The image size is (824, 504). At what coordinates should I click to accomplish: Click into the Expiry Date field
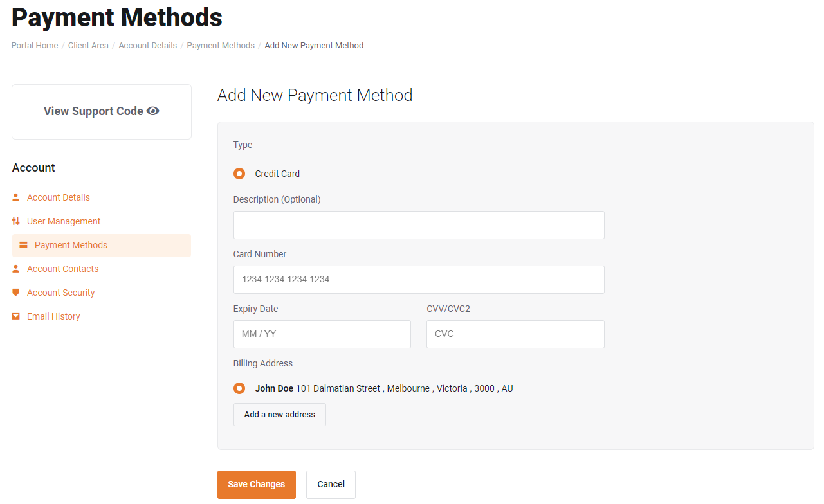coord(322,334)
